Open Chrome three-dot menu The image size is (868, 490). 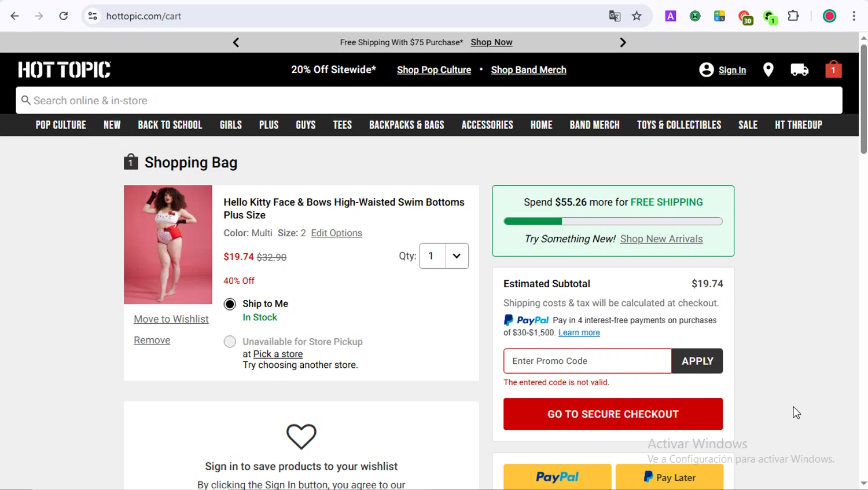854,16
